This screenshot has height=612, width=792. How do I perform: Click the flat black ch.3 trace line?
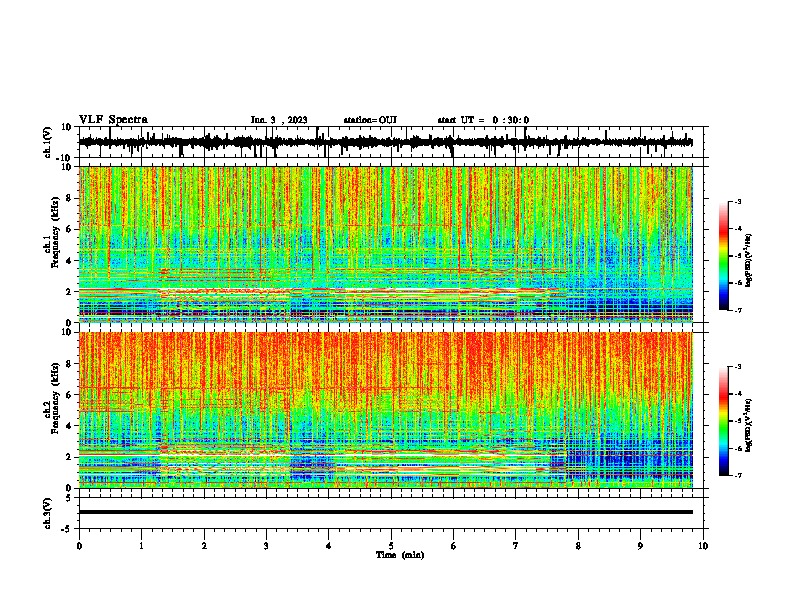click(385, 512)
